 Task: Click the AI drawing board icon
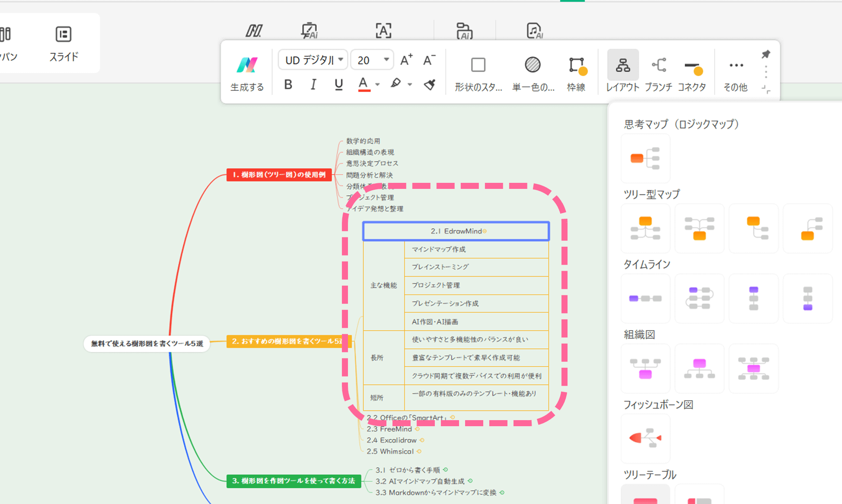pyautogui.click(x=309, y=31)
